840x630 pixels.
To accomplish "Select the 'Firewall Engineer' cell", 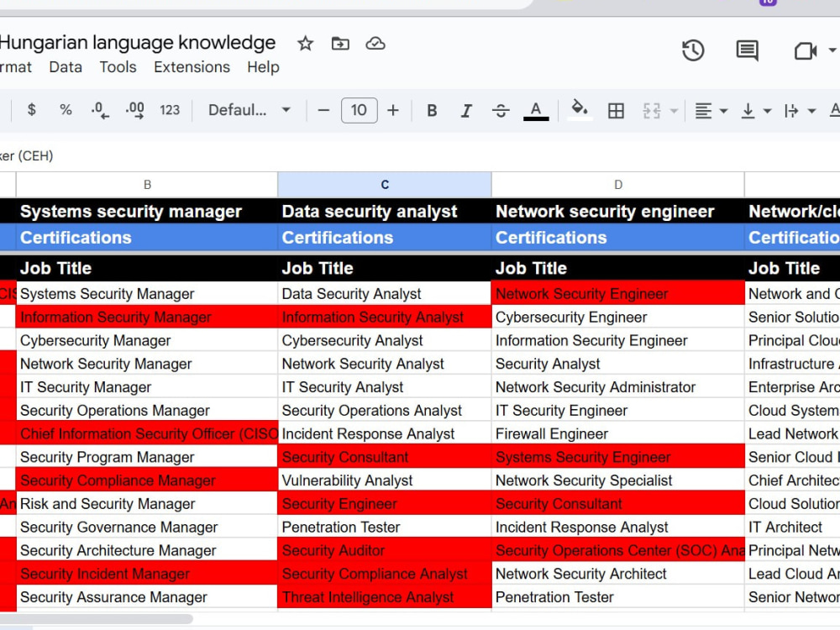I will pyautogui.click(x=618, y=433).
